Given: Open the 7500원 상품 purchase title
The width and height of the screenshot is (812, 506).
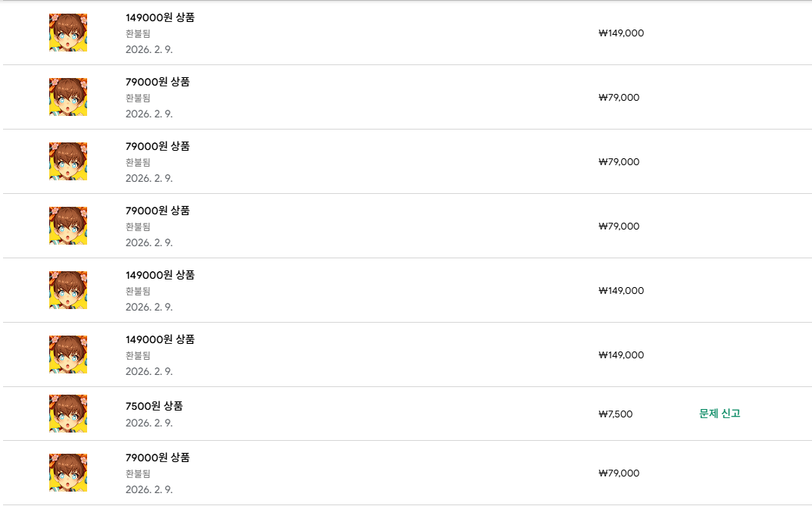Looking at the screenshot, I should [x=154, y=406].
